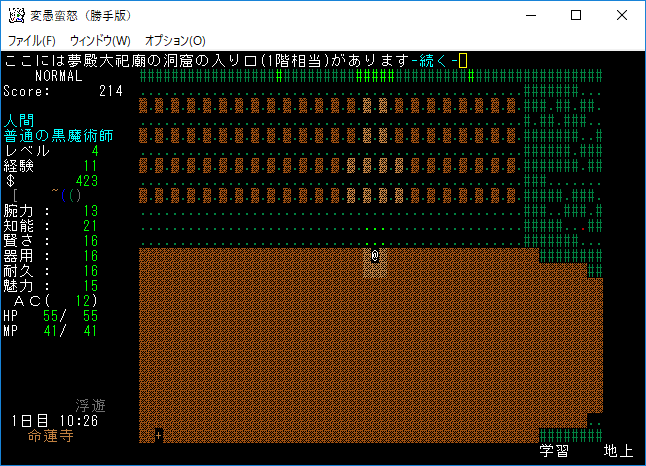Click the 地上 depth indicator
The height and width of the screenshot is (466, 646).
(x=617, y=451)
